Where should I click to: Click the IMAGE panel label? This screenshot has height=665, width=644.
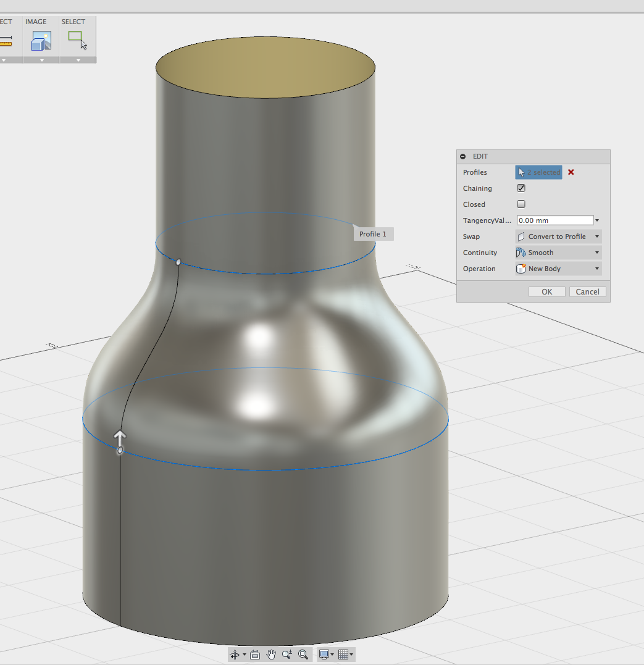pos(37,21)
